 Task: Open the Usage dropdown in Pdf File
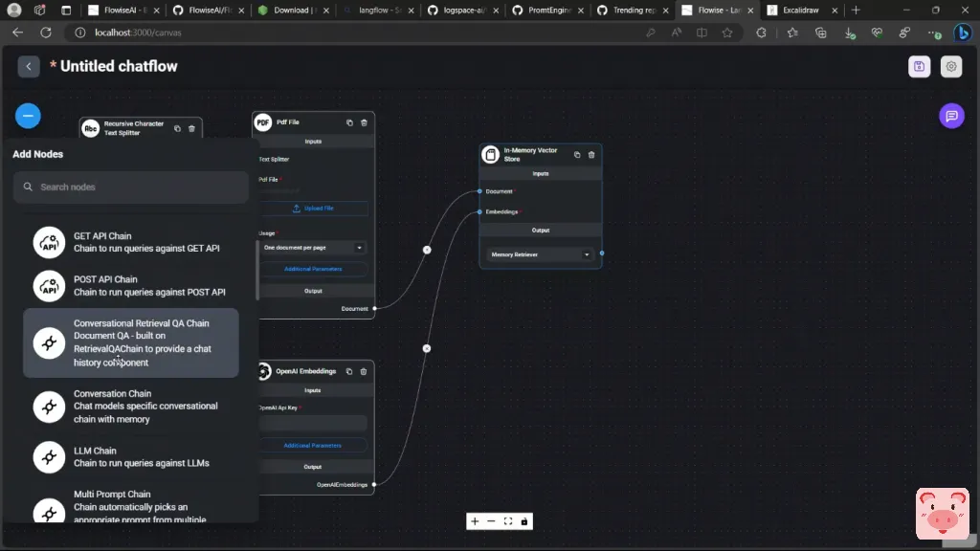313,248
